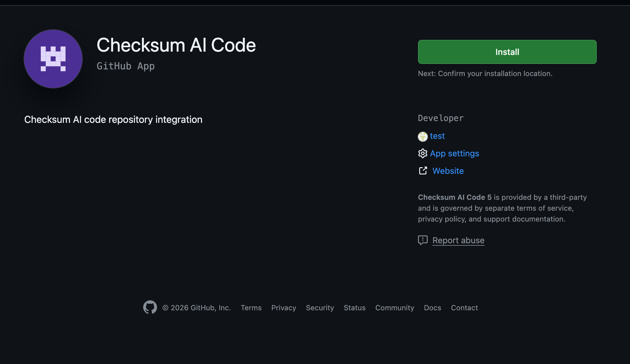Visit the app Website link

click(448, 171)
